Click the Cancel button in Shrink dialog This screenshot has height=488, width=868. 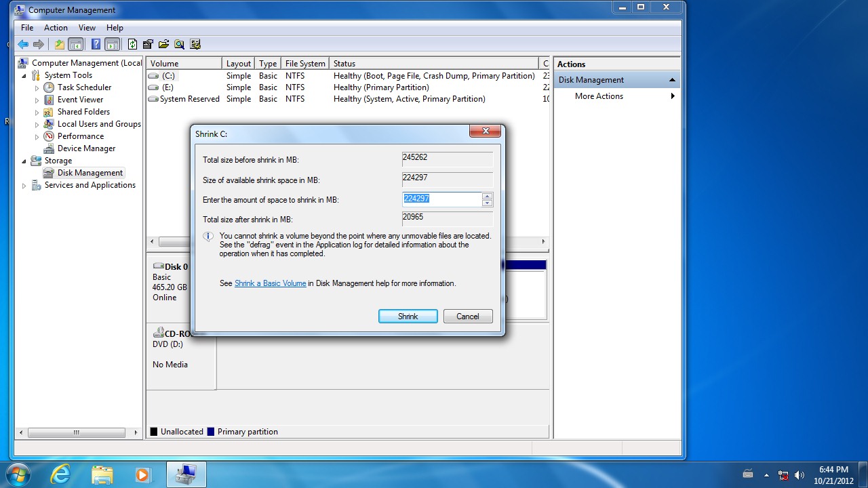(468, 317)
